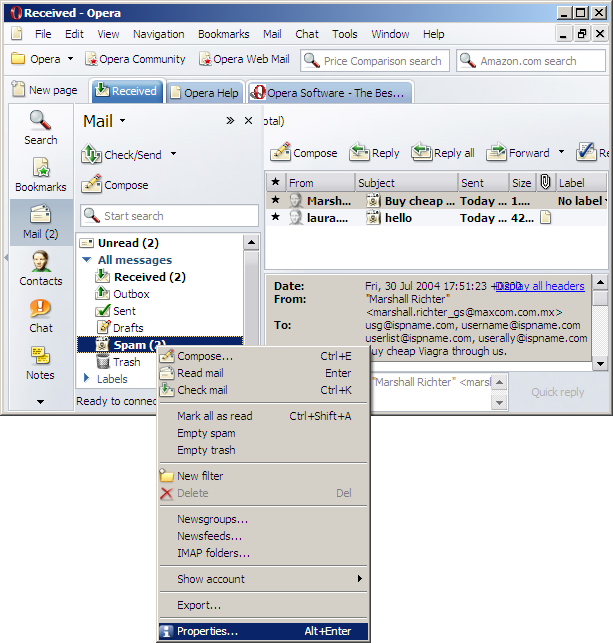The height and width of the screenshot is (643, 613).
Task: Open the Bookmarks panel icon
Action: 41,170
